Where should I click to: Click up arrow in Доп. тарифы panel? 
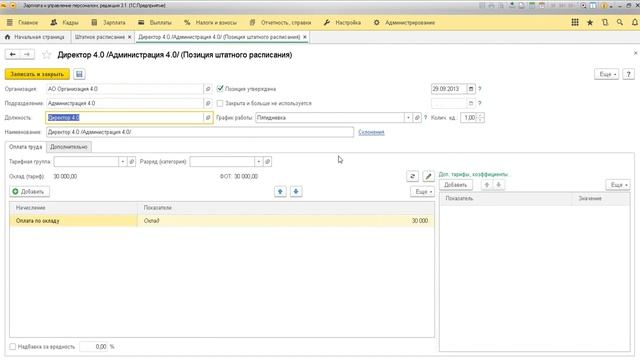point(487,185)
